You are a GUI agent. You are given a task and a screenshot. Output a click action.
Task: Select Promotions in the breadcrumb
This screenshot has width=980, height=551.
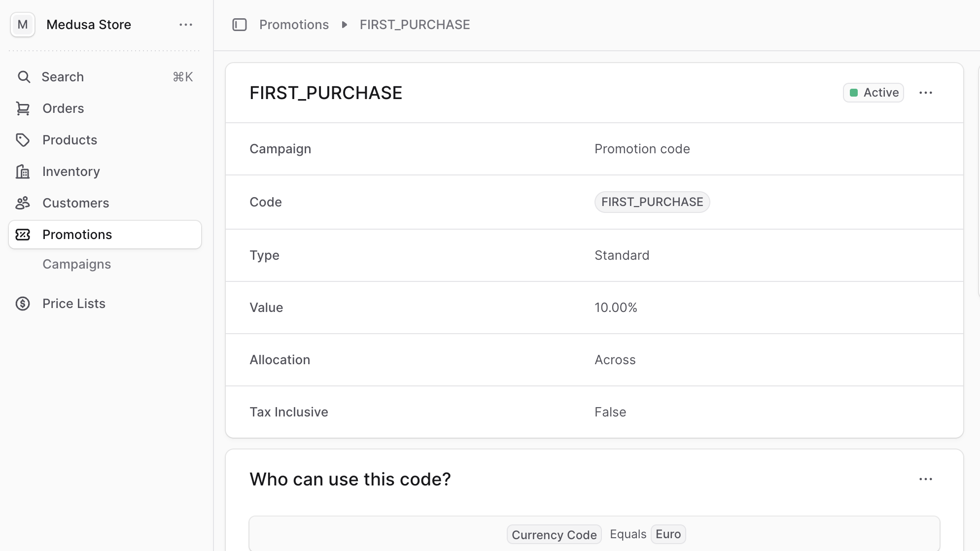(294, 24)
